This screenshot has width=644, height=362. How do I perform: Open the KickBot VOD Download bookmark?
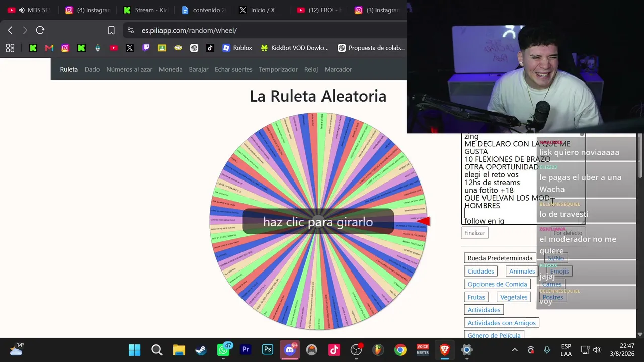(x=294, y=48)
